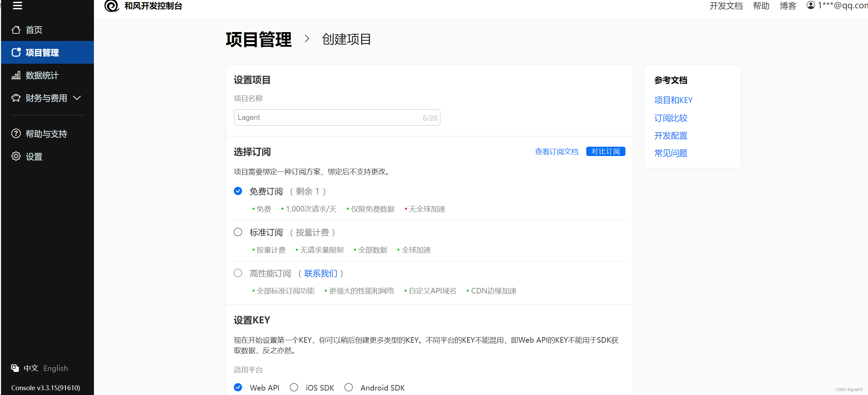Choose the iOS SDK platform
The width and height of the screenshot is (868, 395).
pos(294,387)
